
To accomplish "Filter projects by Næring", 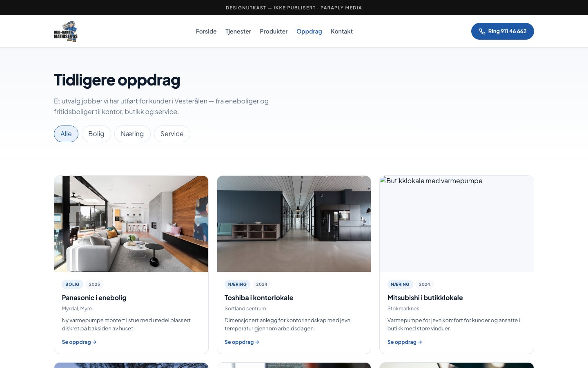I will tap(132, 134).
